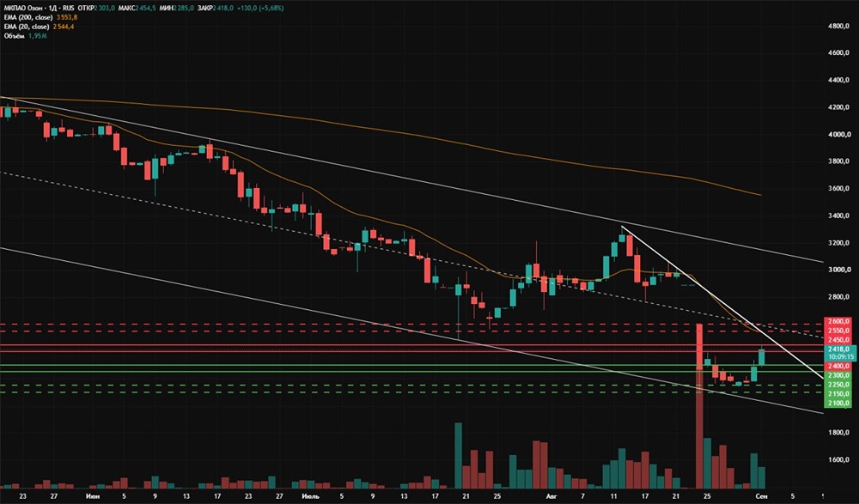Click the volume value 1,95 M
The width and height of the screenshot is (859, 504).
[x=37, y=35]
